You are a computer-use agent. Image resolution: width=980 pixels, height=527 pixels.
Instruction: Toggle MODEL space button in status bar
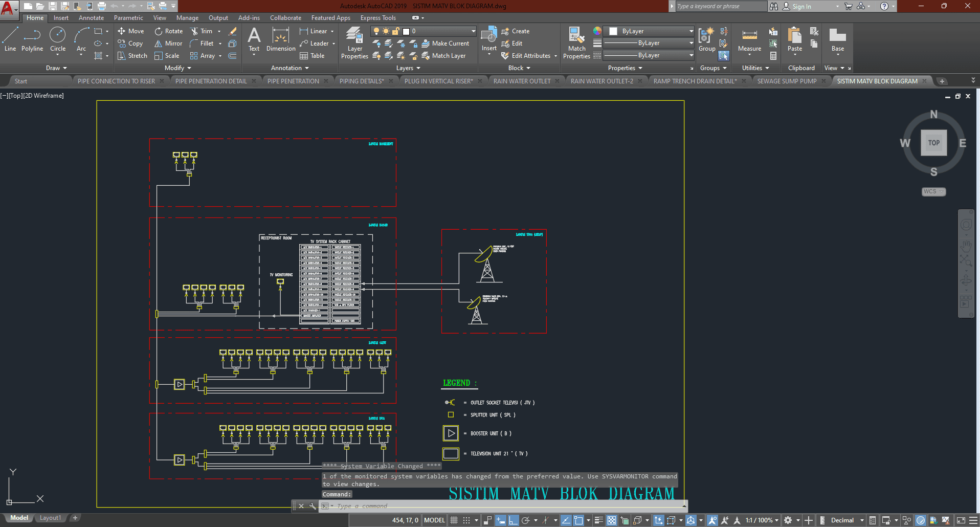[x=434, y=520]
